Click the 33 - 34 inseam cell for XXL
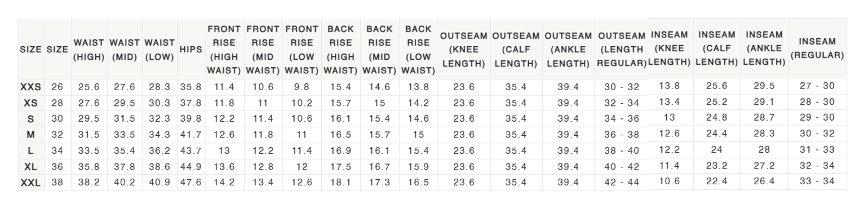This screenshot has width=868, height=217. 817,181
